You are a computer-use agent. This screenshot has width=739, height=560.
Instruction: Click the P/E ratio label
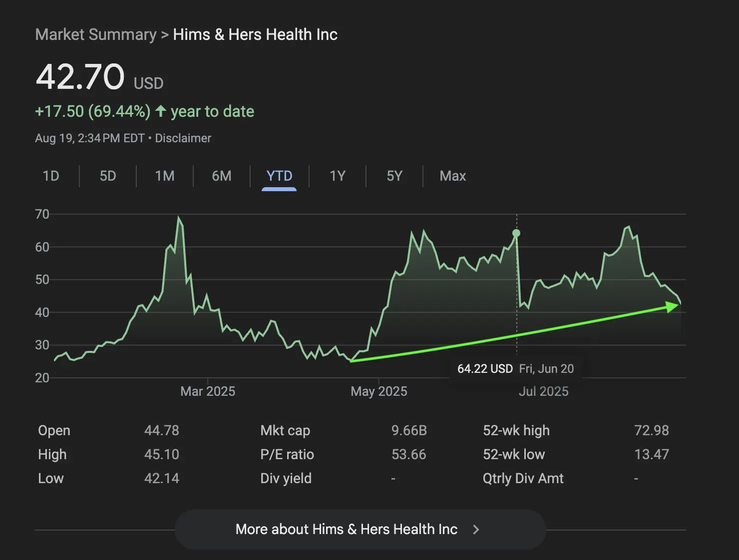tap(287, 454)
